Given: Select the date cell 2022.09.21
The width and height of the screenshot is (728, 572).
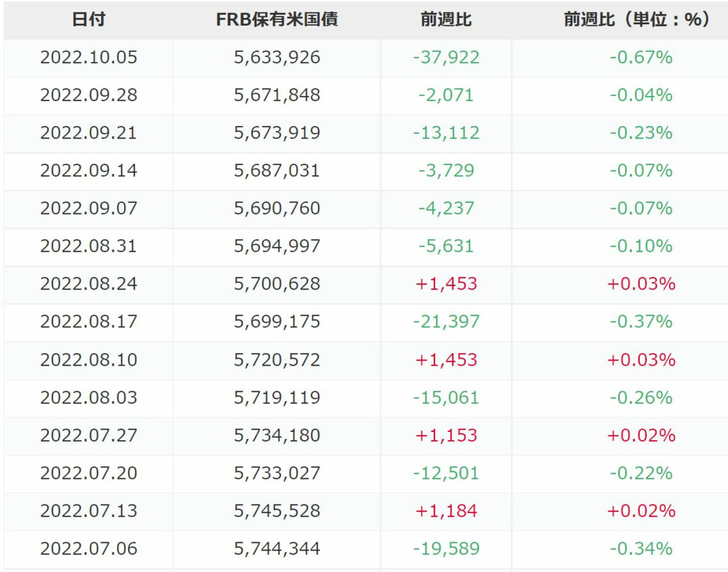Looking at the screenshot, I should [89, 132].
